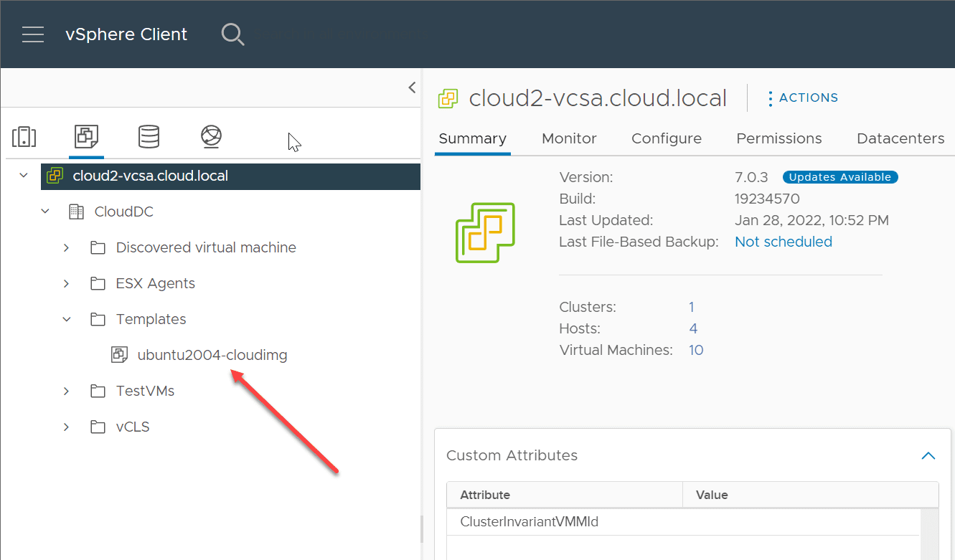Screen dimensions: 955x560
Task: Expand the Discovered virtual machine folder
Action: coord(66,247)
